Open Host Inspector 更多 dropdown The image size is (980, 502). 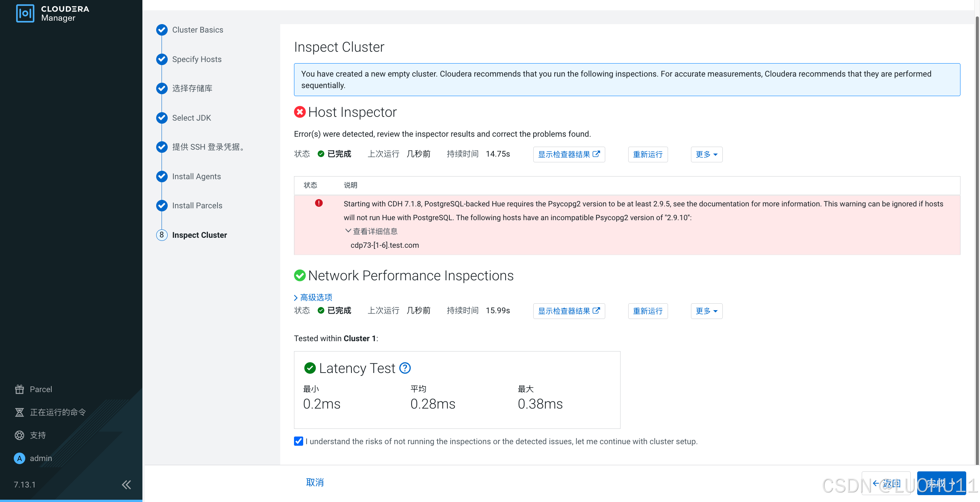[706, 154]
